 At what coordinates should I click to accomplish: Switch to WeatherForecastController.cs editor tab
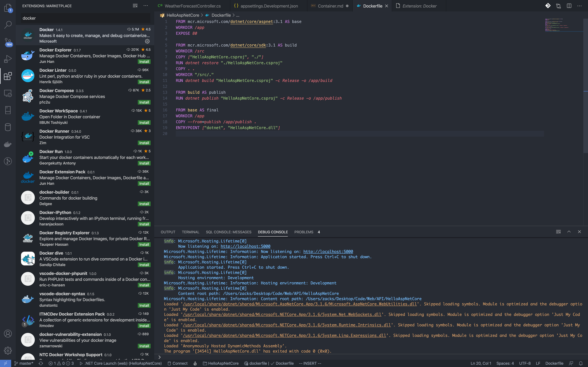point(192,6)
